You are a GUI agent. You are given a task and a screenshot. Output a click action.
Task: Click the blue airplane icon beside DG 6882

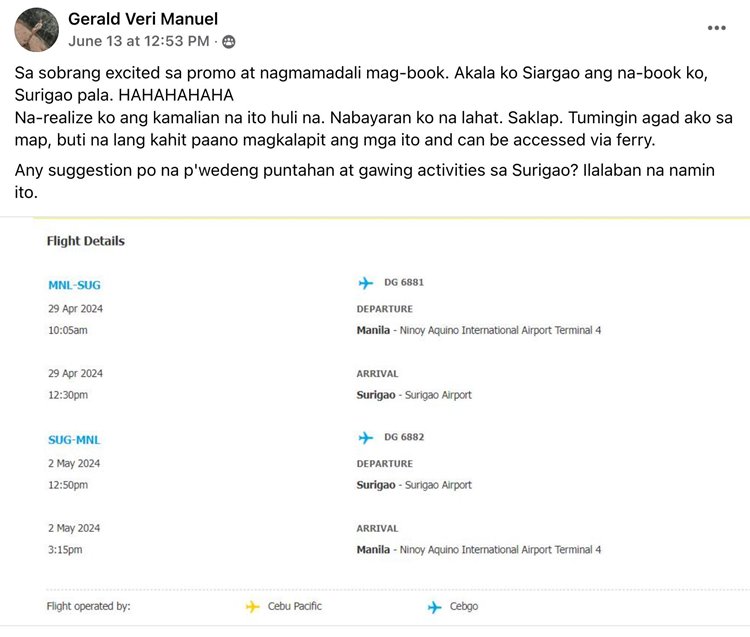pos(366,438)
